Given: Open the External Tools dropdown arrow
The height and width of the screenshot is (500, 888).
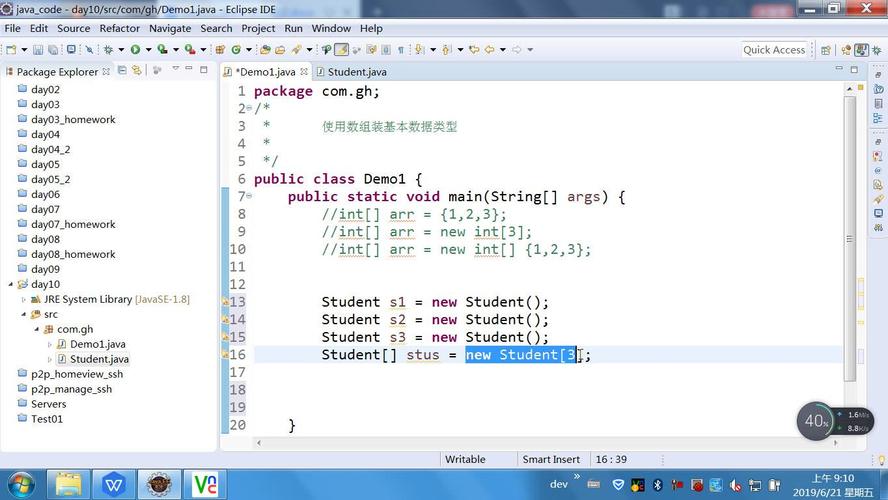Looking at the screenshot, I should (203, 50).
